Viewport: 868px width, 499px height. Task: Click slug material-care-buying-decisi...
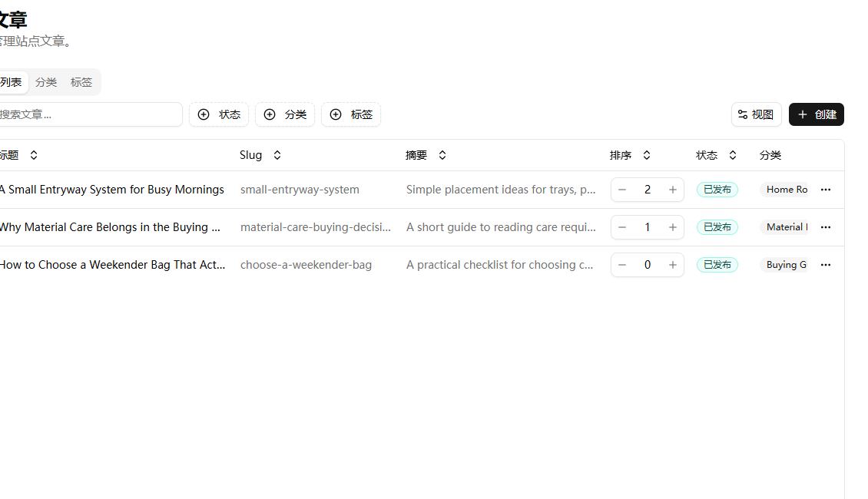point(316,227)
